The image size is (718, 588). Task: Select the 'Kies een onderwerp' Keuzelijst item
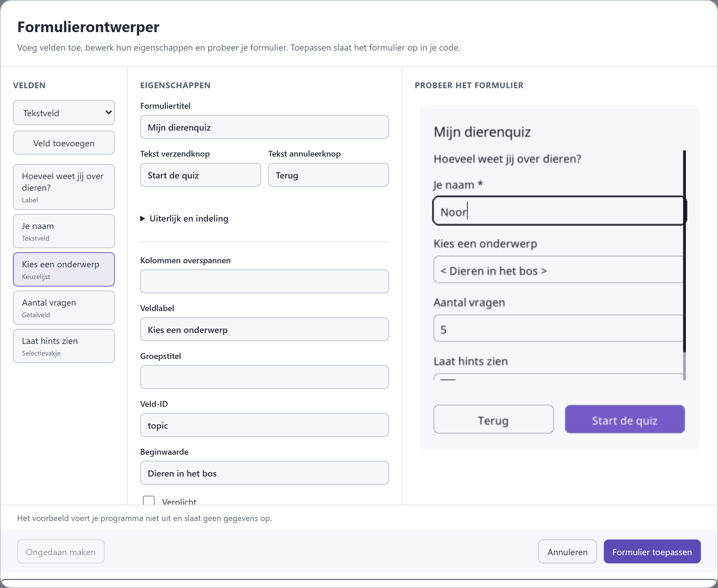point(64,269)
